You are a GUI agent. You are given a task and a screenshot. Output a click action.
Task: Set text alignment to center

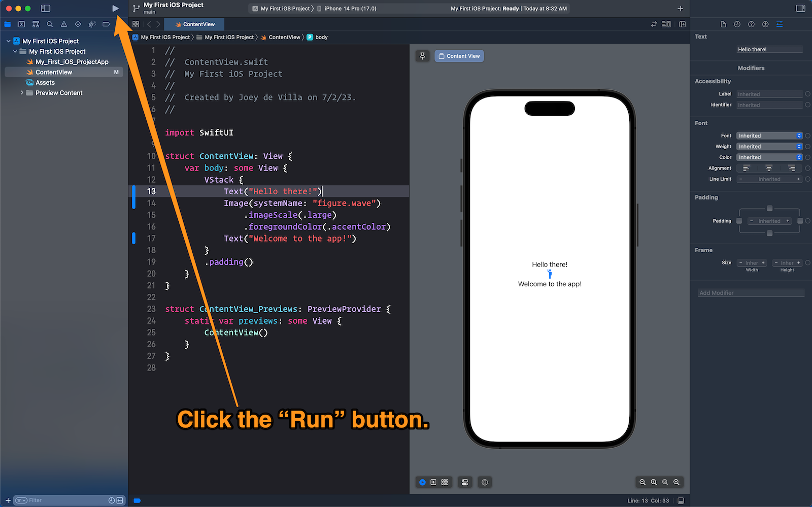click(769, 168)
